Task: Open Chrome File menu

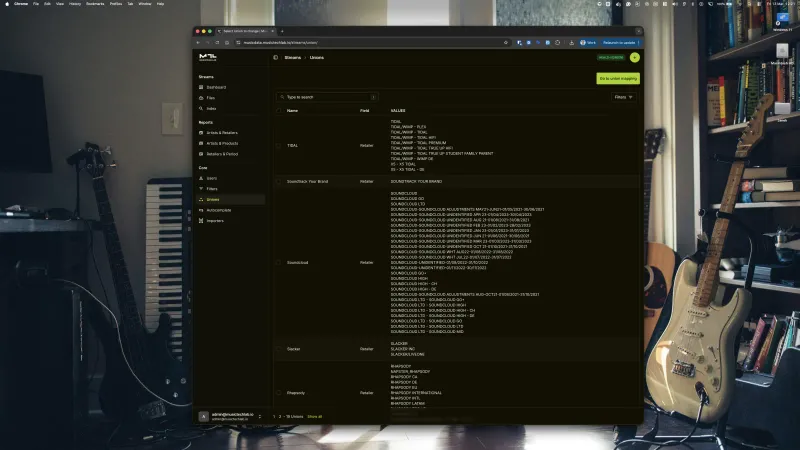Action: (36, 4)
